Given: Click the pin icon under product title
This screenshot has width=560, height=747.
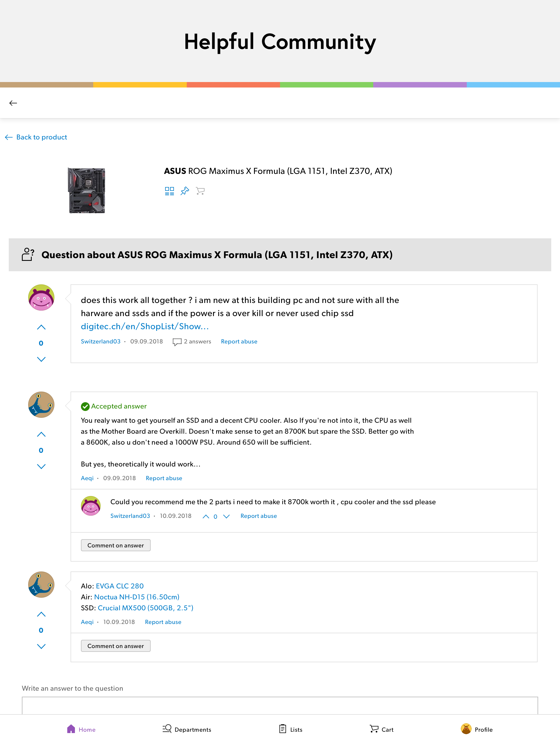Looking at the screenshot, I should tap(185, 191).
